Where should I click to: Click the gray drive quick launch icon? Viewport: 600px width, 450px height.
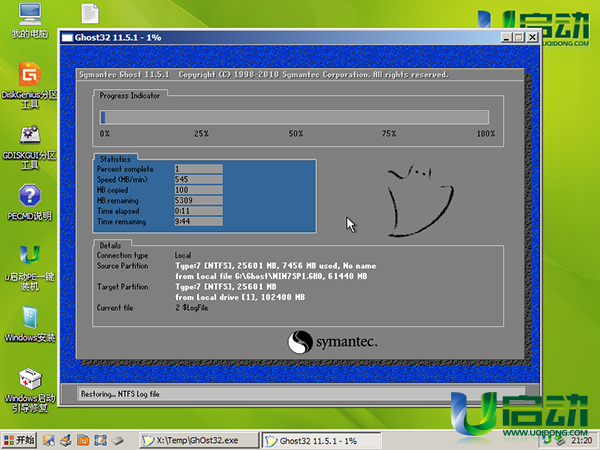[118, 440]
